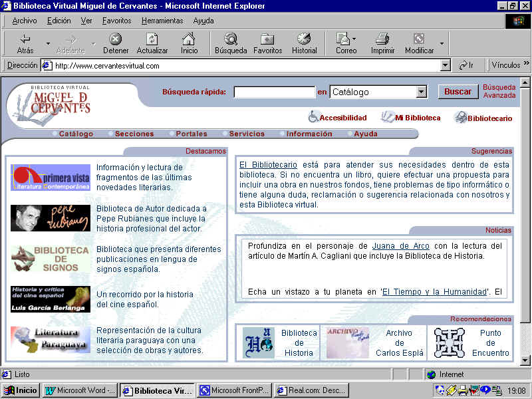
Task: Open the Modificar dropdown arrow
Action: click(x=442, y=44)
